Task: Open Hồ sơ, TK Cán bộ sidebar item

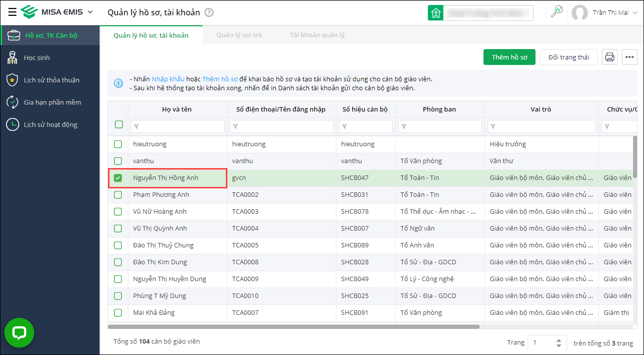Action: pos(50,35)
